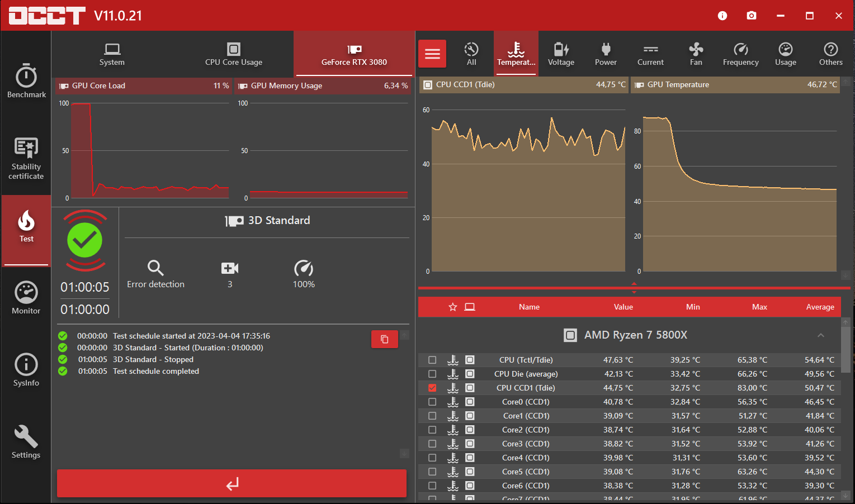The image size is (855, 504).
Task: Tick the CPU Die (average) checkbox
Action: 432,374
